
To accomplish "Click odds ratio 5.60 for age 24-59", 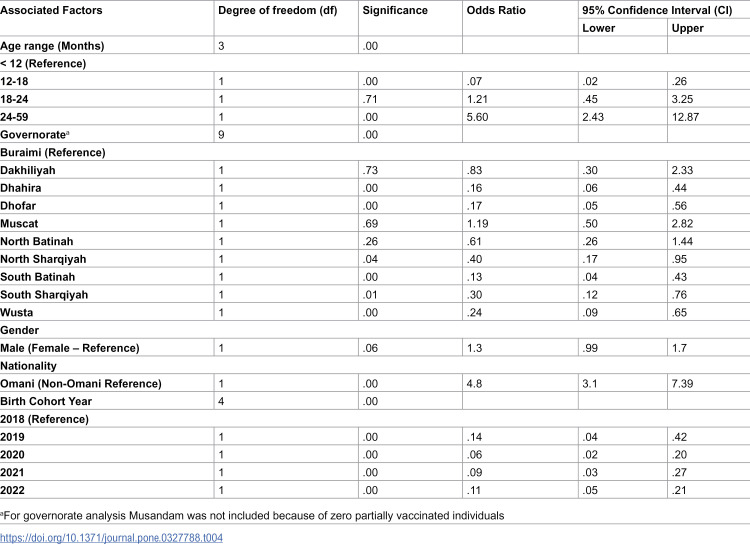I will click(477, 117).
